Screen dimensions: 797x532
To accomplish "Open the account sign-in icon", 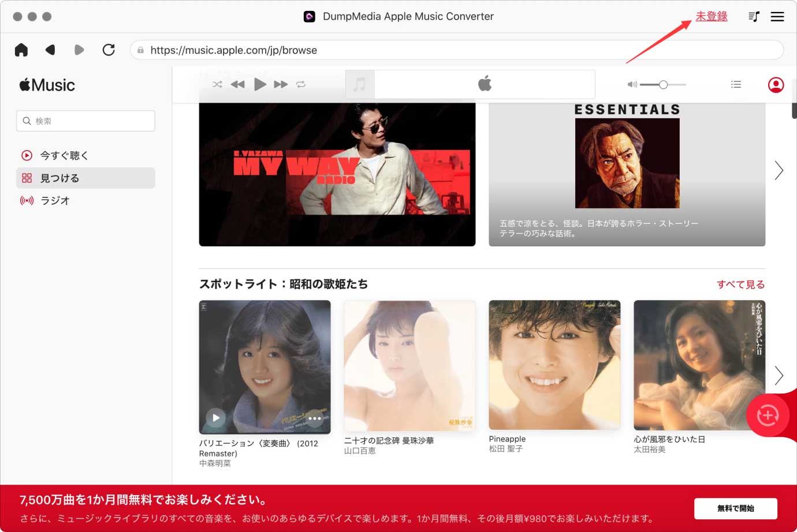I will coord(776,85).
